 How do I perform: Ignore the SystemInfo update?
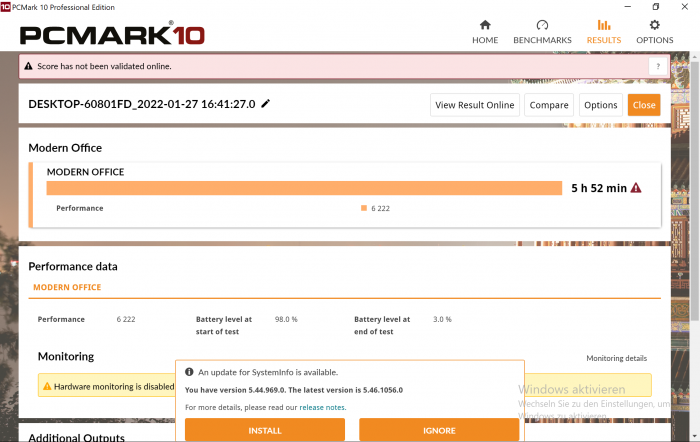tap(439, 430)
